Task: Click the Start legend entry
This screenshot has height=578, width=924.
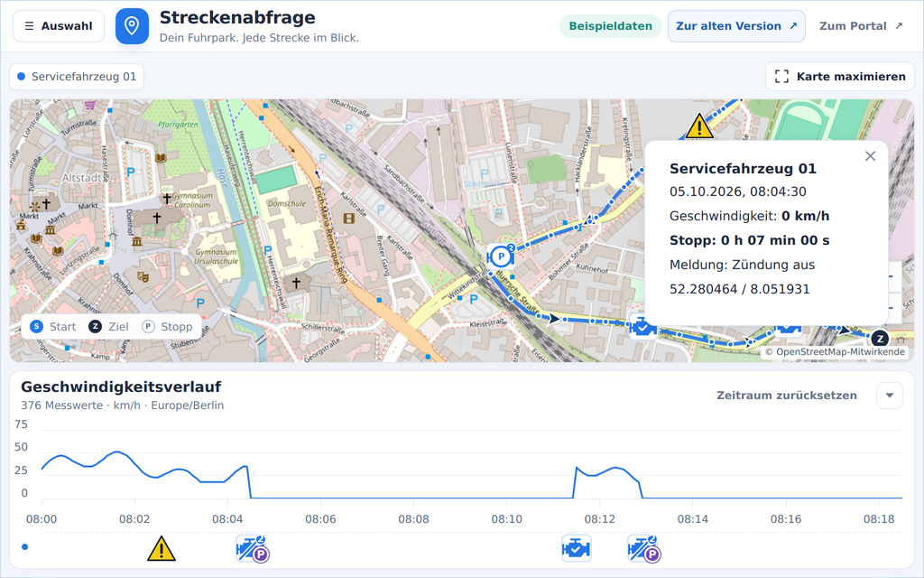Action: coord(53,327)
